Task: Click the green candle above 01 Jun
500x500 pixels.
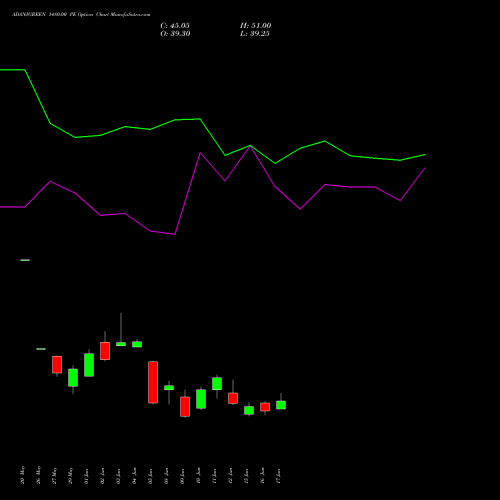Action: [x=89, y=365]
